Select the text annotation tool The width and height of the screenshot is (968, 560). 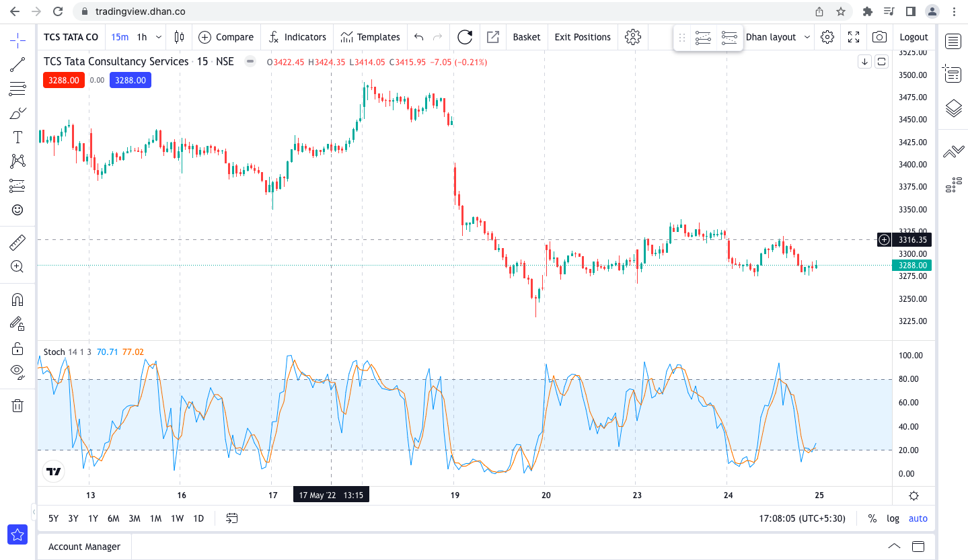(x=17, y=137)
